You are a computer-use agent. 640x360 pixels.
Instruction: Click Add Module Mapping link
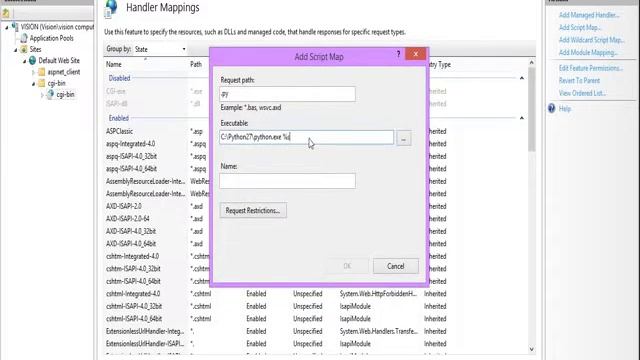(x=588, y=52)
